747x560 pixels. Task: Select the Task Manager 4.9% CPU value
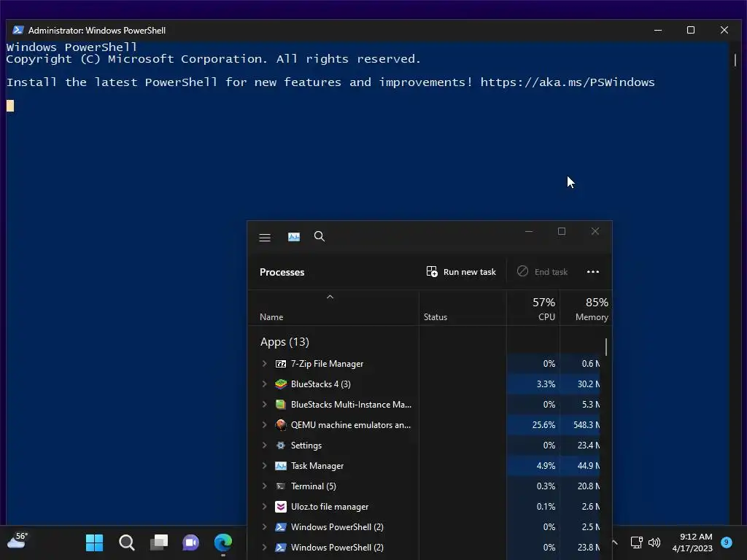[546, 466]
